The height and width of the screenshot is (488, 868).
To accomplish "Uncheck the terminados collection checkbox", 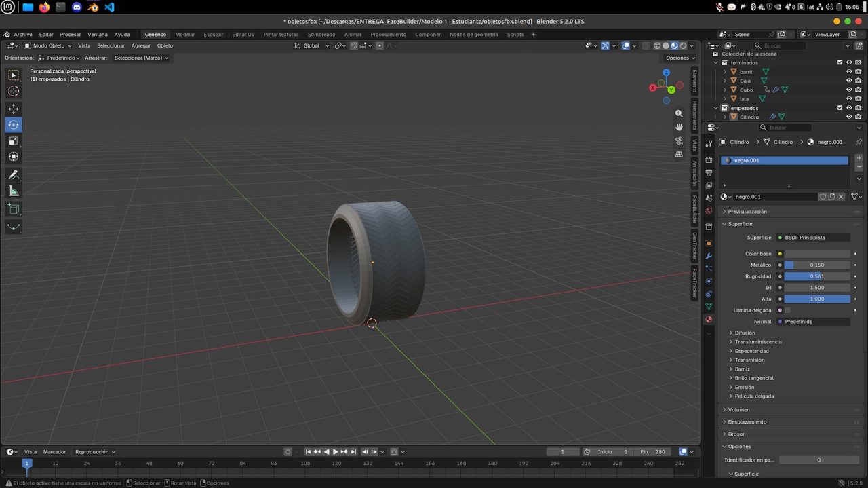I will point(840,62).
